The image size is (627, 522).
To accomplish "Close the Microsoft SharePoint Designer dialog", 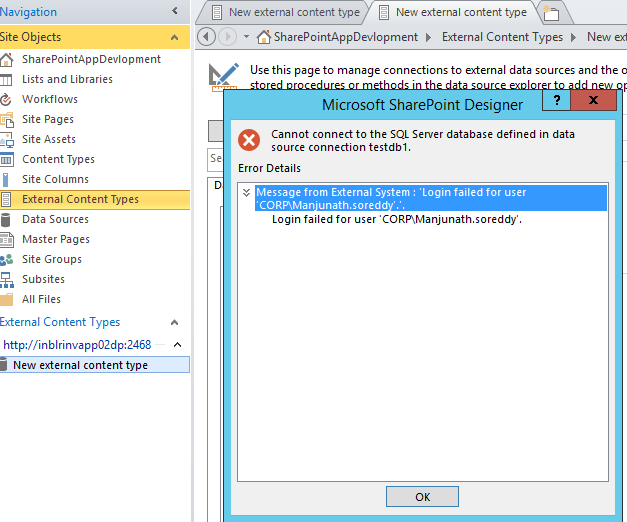I will 593,100.
